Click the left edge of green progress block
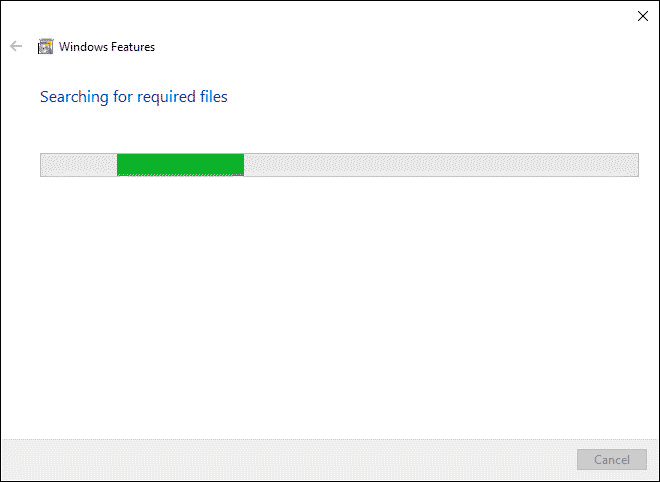This screenshot has height=482, width=660. tap(118, 165)
